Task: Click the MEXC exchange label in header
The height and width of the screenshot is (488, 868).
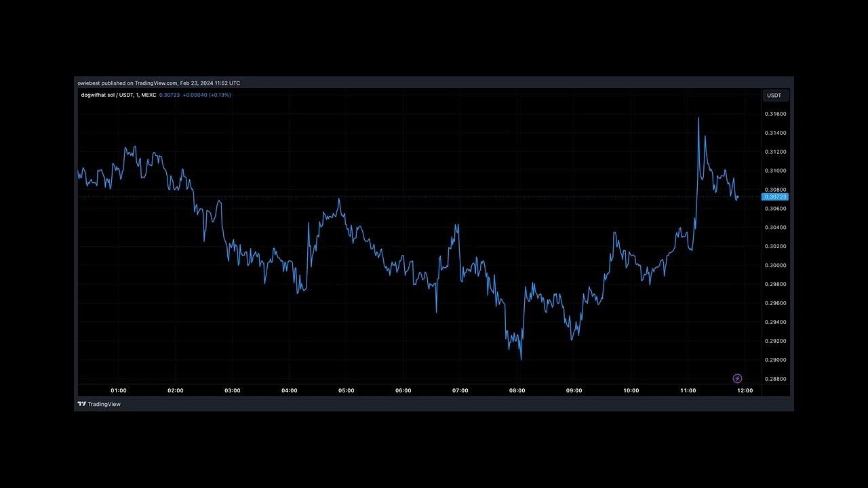Action: [149, 95]
